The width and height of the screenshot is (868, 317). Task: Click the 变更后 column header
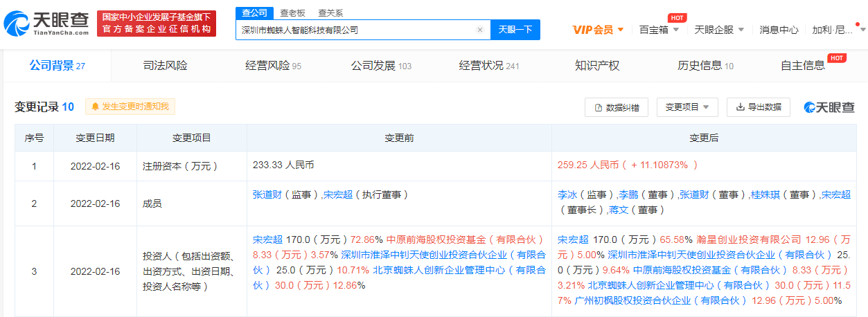click(705, 138)
